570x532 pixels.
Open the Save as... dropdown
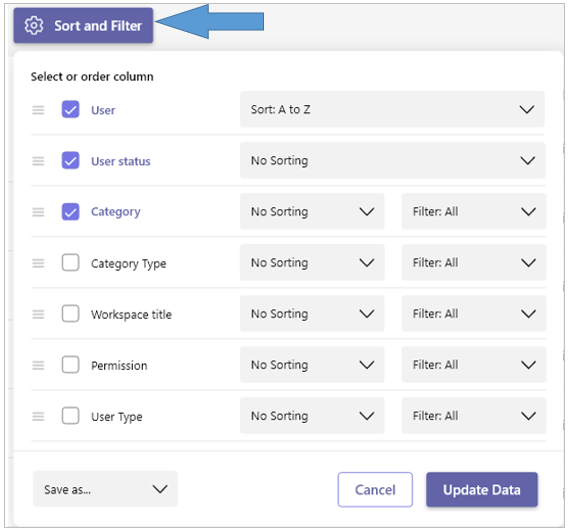point(105,489)
